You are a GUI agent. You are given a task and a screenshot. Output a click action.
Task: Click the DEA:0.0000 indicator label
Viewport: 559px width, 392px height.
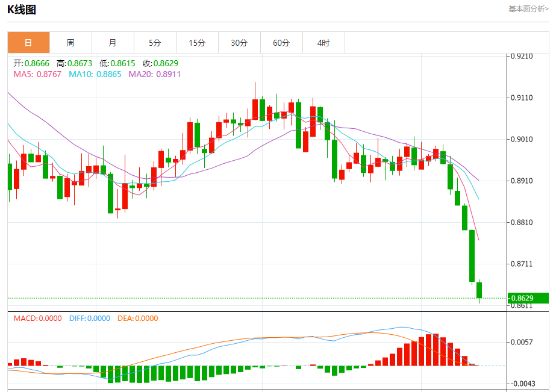click(137, 318)
